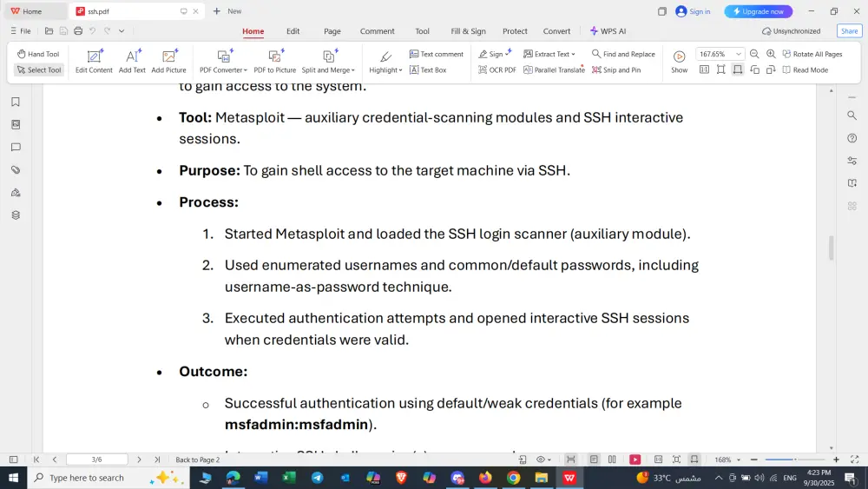The width and height of the screenshot is (868, 489).
Task: Toggle single page view in status bar
Action: click(x=594, y=459)
